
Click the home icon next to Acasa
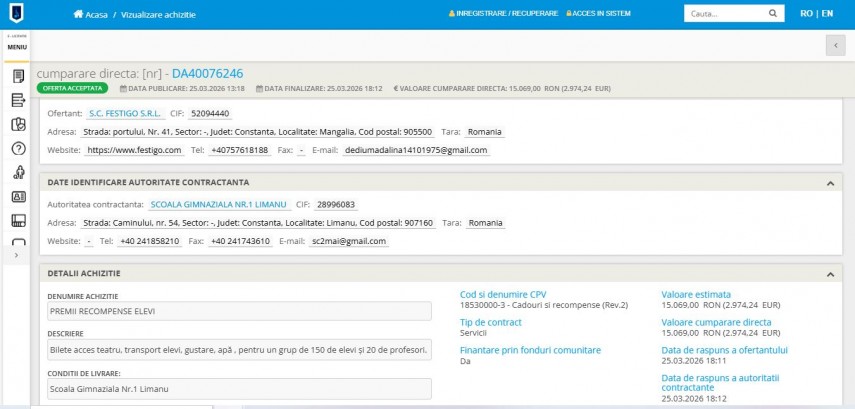pos(79,15)
